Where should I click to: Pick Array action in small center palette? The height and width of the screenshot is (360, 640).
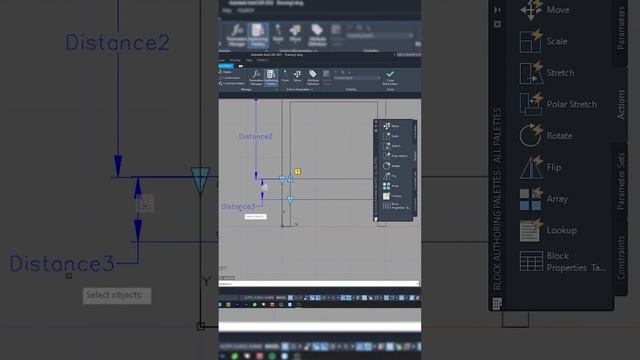pyautogui.click(x=391, y=186)
